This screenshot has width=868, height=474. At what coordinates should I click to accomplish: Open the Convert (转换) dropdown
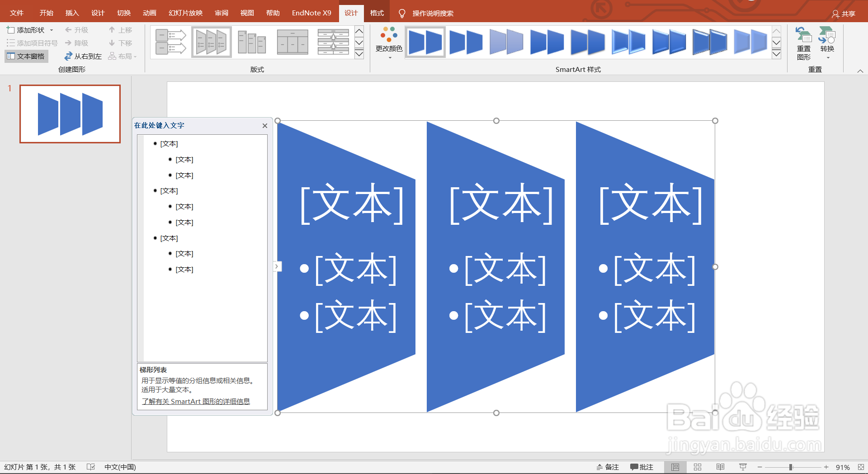tap(827, 43)
